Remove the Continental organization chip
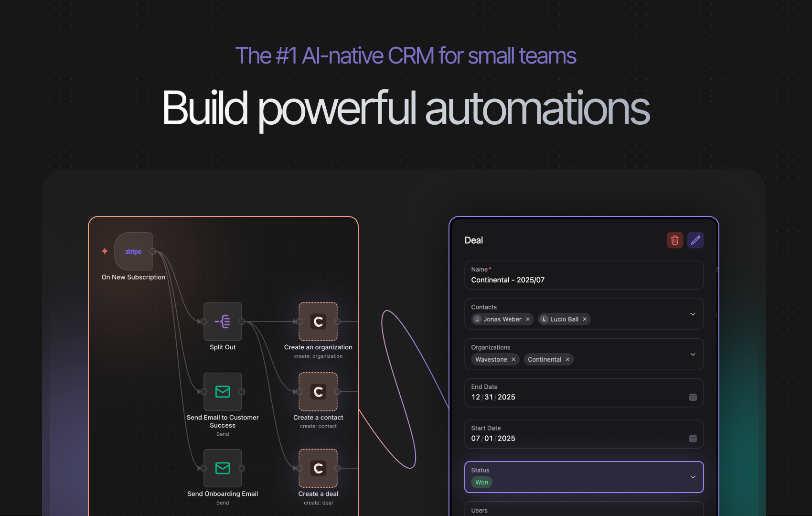812x516 pixels. pos(567,359)
